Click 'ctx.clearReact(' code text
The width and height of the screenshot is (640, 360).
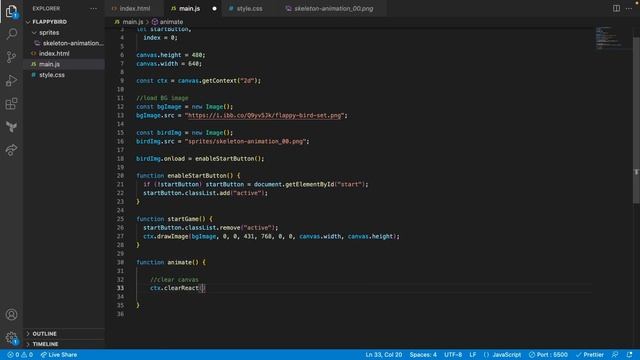click(177, 288)
